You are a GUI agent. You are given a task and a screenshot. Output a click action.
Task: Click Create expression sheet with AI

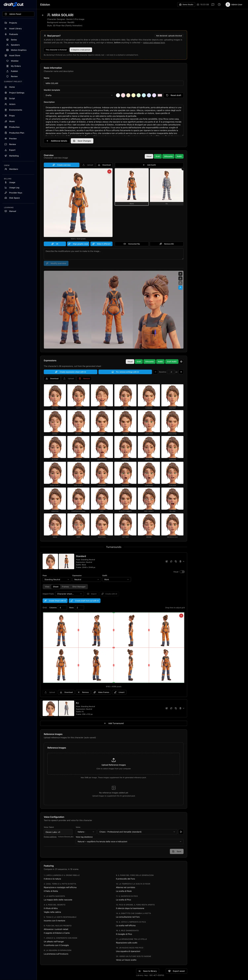(x=70, y=372)
